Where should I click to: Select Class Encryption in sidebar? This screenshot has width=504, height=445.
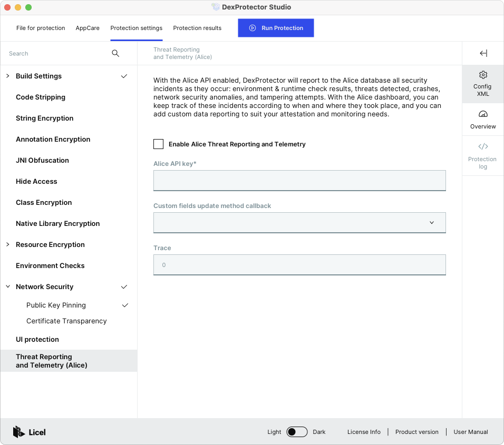pos(44,203)
